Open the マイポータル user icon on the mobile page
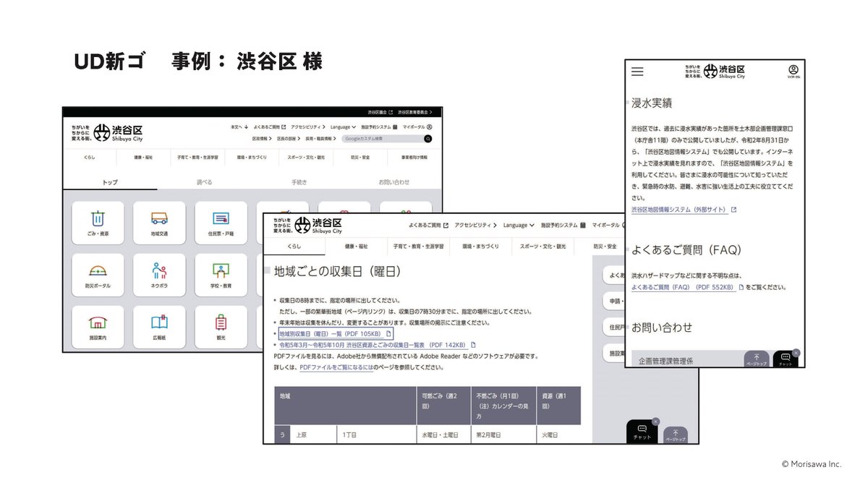Viewport: 868px width, 488px height. pyautogui.click(x=793, y=72)
